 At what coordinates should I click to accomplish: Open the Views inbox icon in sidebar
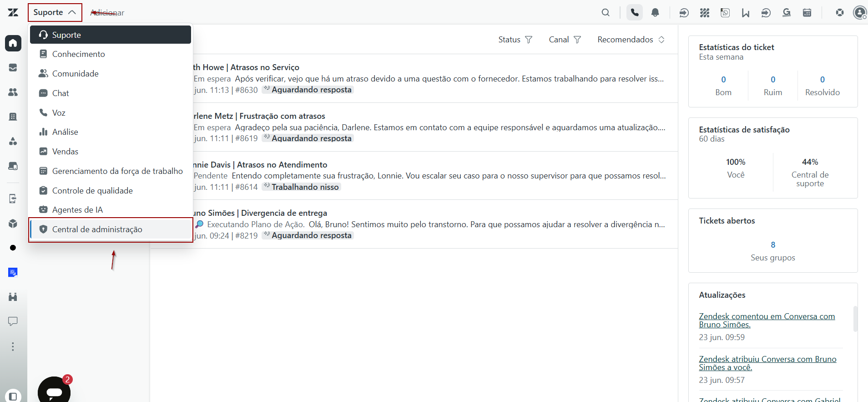(x=13, y=68)
